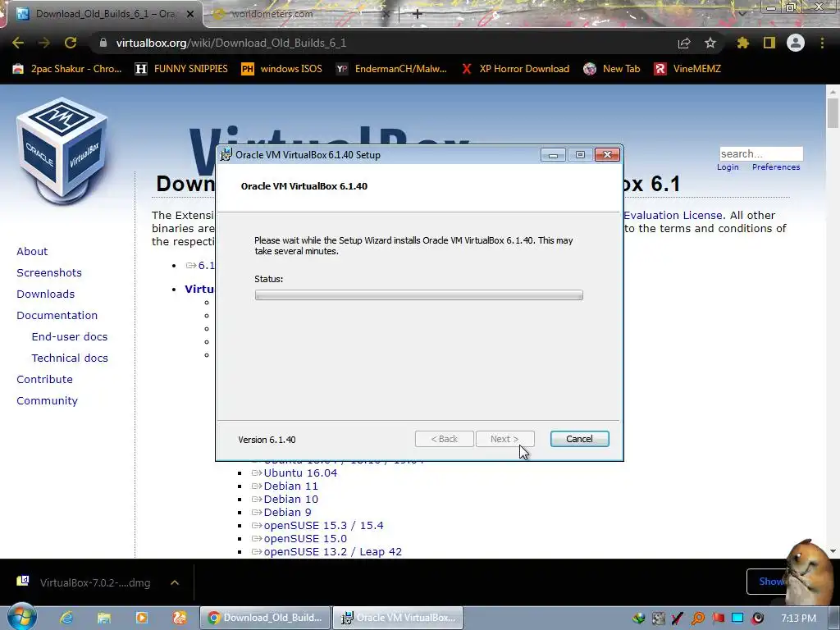This screenshot has height=630, width=840.
Task: Open the Community sidebar link
Action: 47,400
